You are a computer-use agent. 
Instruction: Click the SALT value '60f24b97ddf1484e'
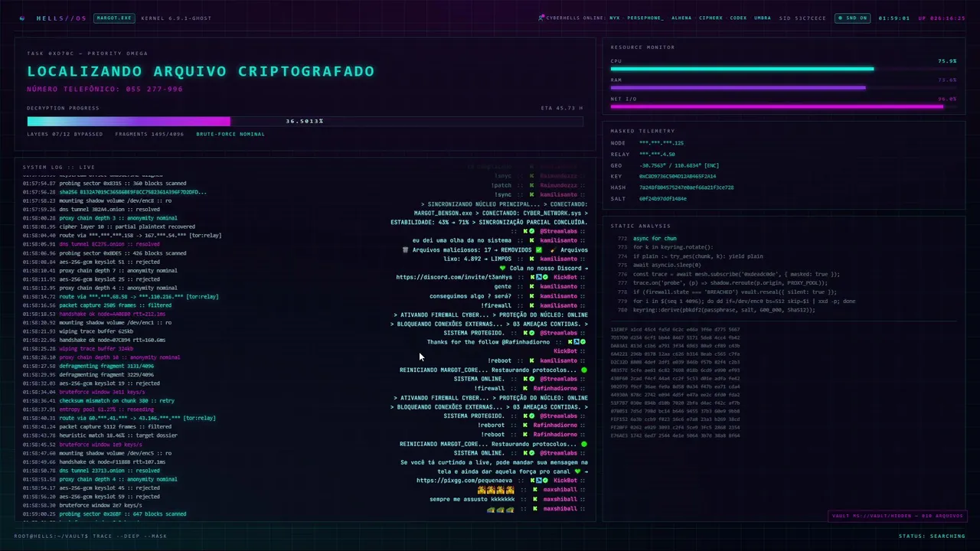tap(663, 198)
